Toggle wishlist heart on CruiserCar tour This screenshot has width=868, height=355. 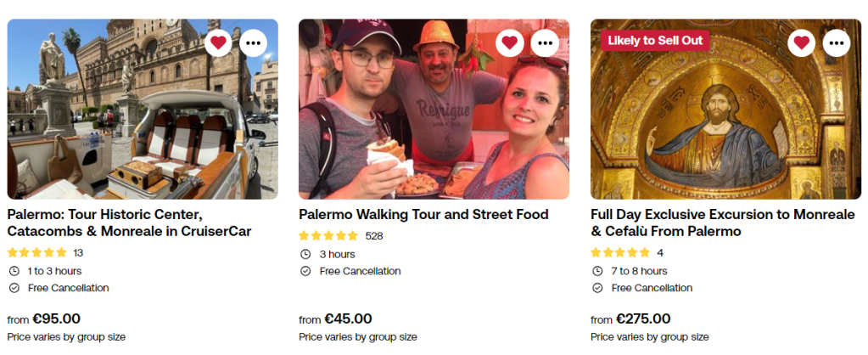[x=218, y=42]
